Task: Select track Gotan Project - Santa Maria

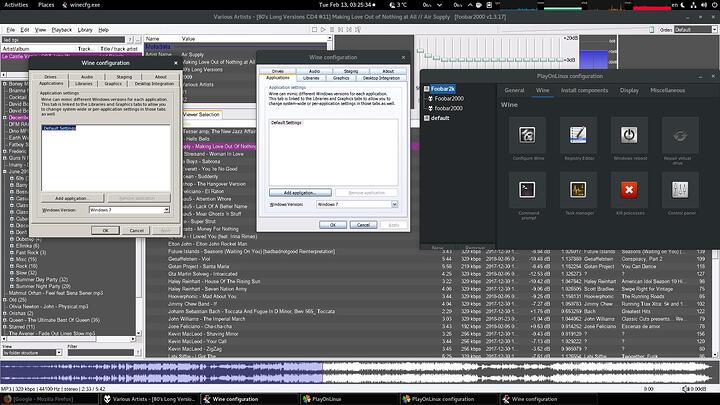Action: point(198,266)
